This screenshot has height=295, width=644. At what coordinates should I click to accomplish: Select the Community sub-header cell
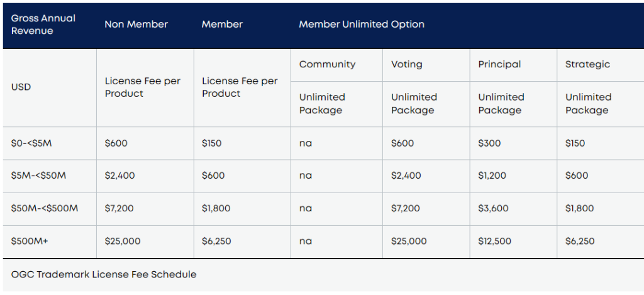[x=327, y=64]
